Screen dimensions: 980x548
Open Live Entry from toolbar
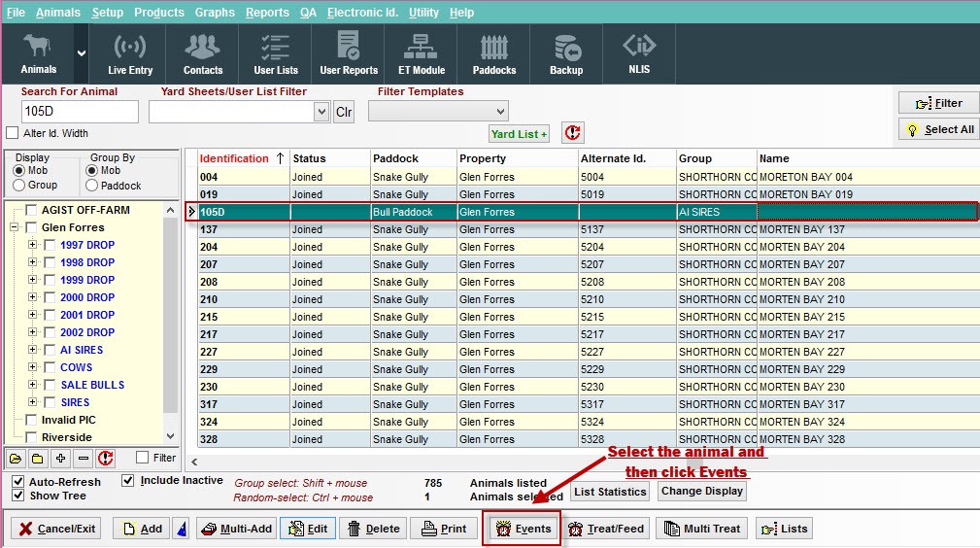(130, 54)
